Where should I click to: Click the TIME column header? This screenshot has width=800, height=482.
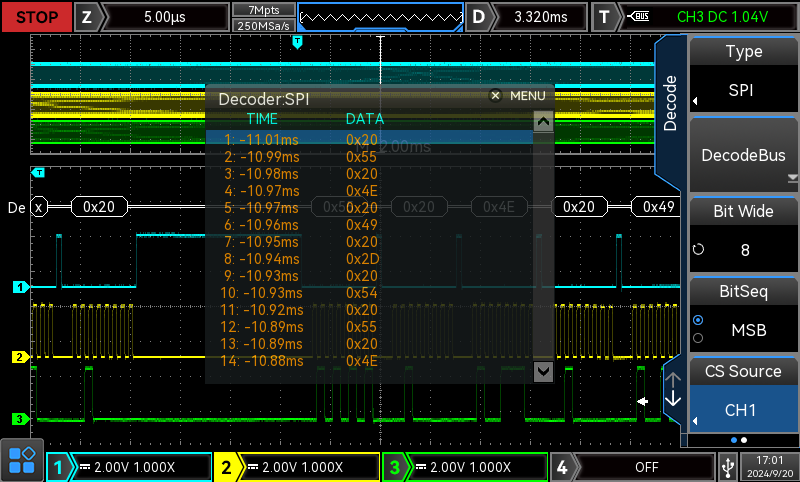point(262,119)
